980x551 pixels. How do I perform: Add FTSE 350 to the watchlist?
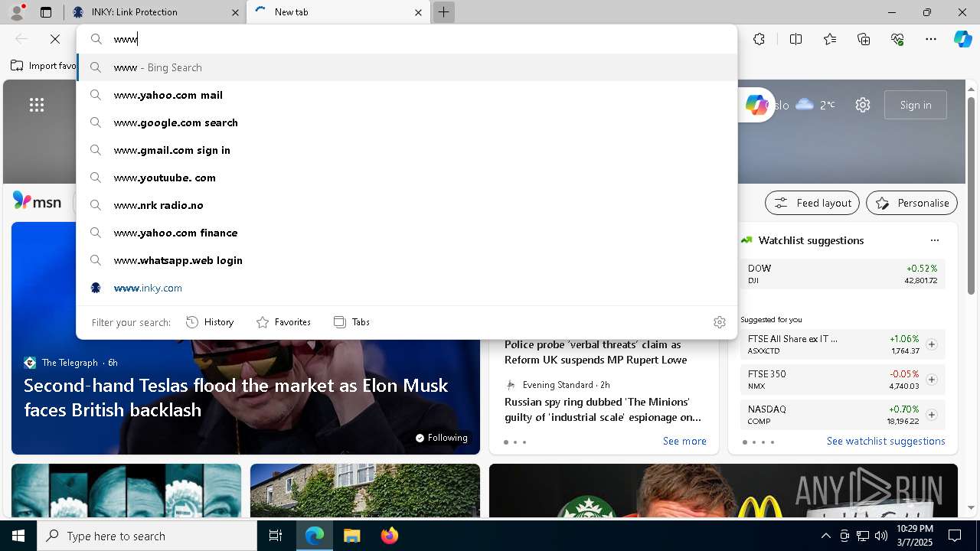931,380
